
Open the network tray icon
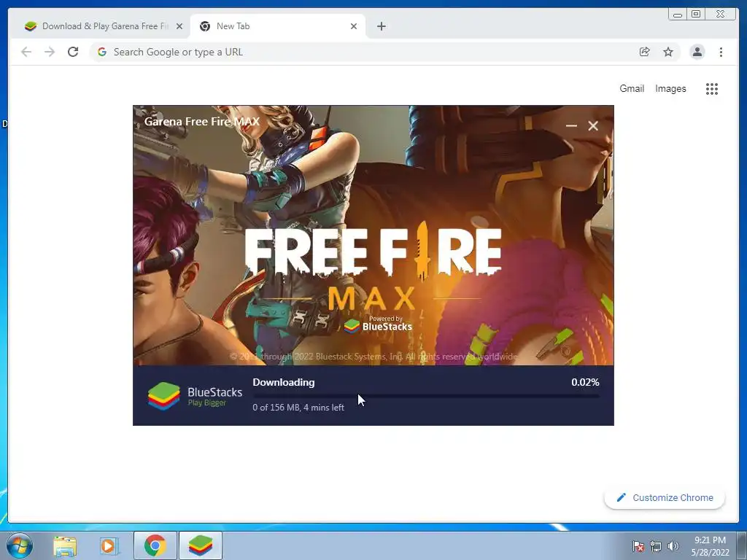coord(656,546)
